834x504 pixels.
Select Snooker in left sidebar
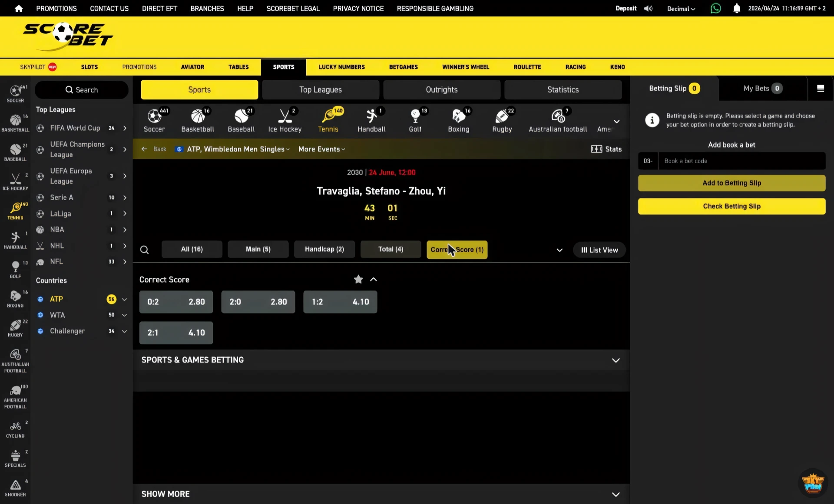15,488
